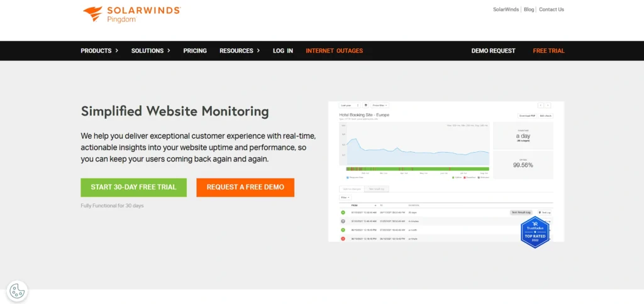The height and width of the screenshot is (304, 644).
Task: Open the Filter dropdown above the log table
Action: point(345,197)
